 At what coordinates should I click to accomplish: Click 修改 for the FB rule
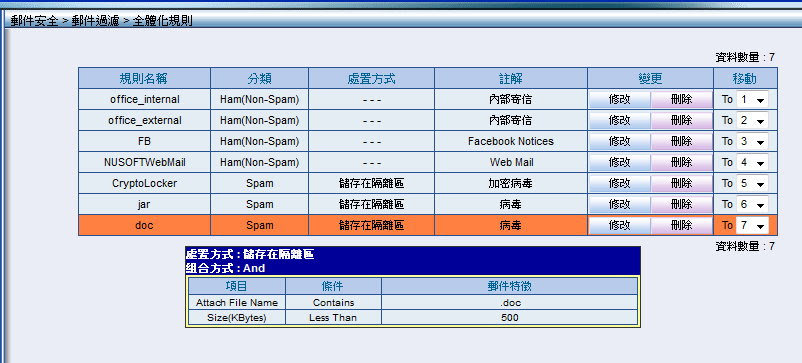coord(619,141)
